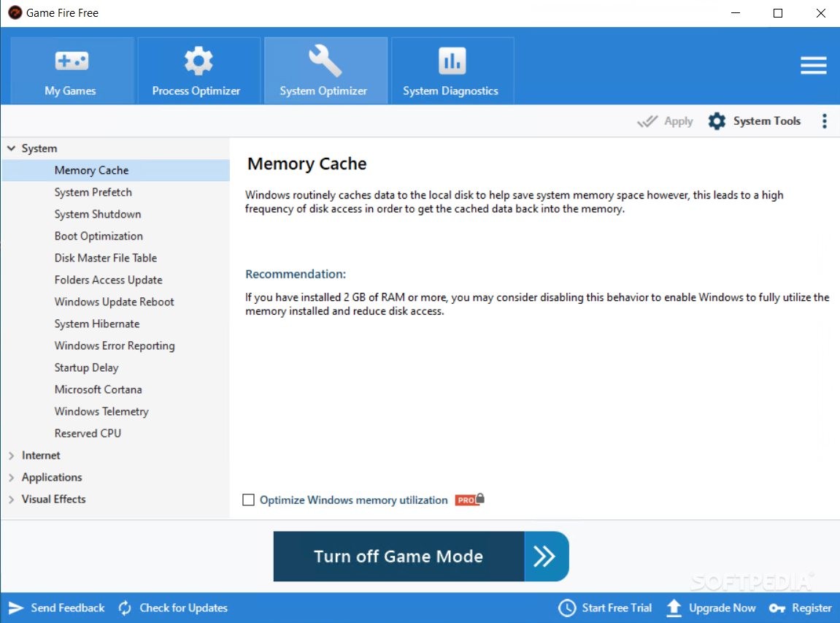
Task: Open the hamburger main menu
Action: pyautogui.click(x=813, y=66)
